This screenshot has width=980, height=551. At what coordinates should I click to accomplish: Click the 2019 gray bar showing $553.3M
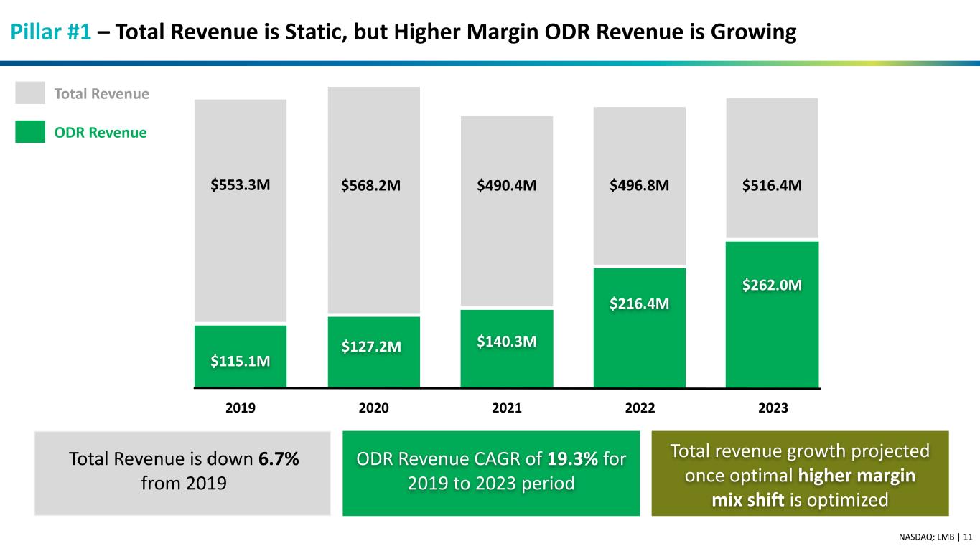click(241, 212)
